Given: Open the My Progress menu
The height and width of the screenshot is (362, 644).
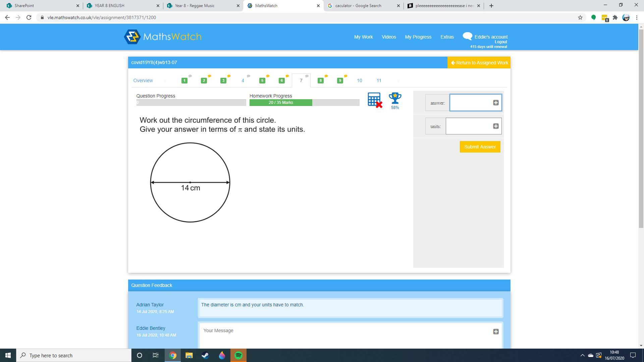Looking at the screenshot, I should 418,37.
